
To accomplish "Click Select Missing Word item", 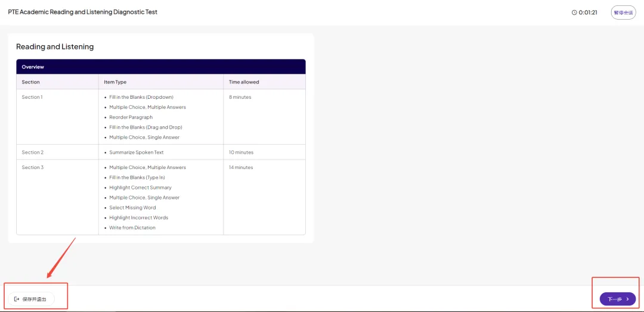I will coord(132,207).
